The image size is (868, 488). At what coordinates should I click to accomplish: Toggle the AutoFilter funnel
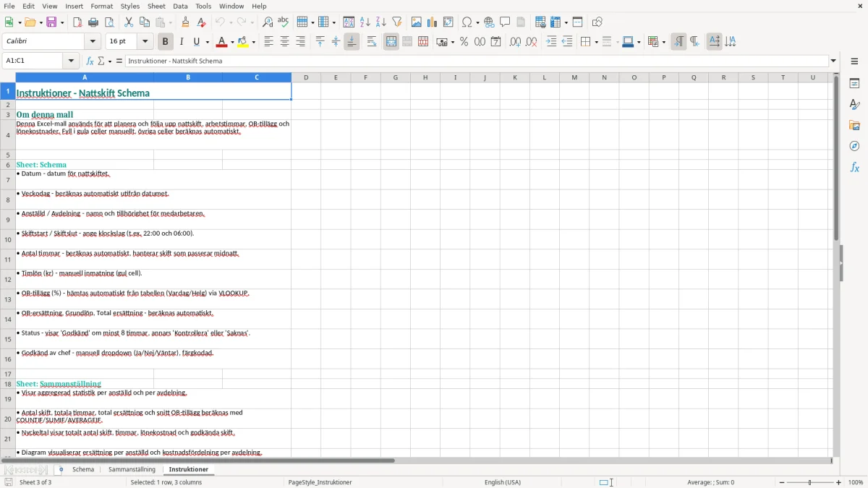tap(396, 22)
